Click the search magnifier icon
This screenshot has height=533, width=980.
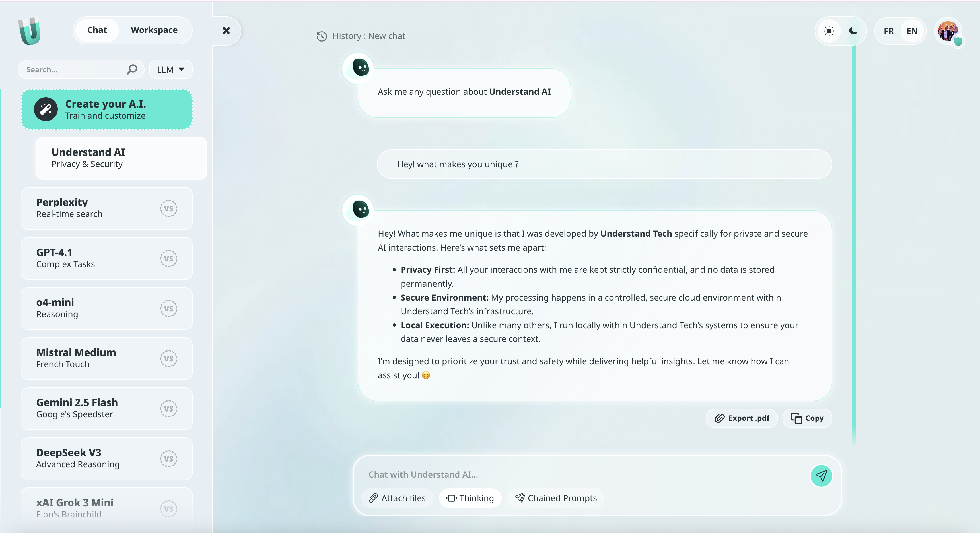point(132,69)
